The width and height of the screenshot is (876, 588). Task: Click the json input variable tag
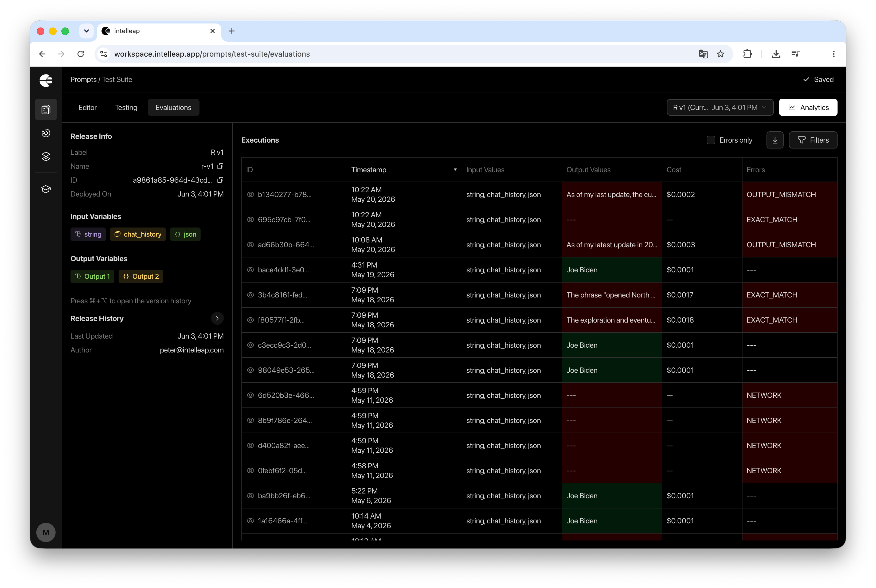click(x=185, y=234)
